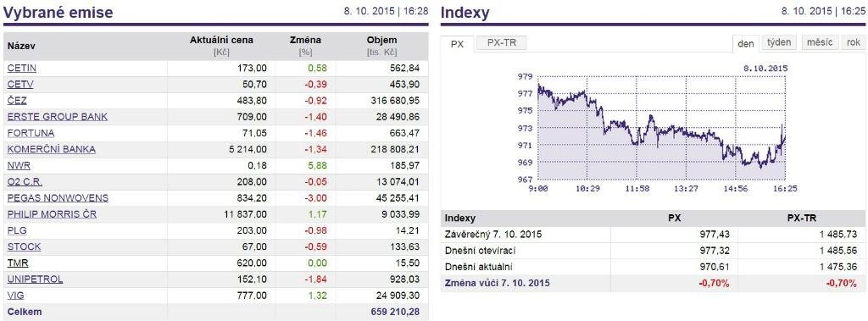Switch chart period to 'rok'
The image size is (868, 321).
(853, 43)
